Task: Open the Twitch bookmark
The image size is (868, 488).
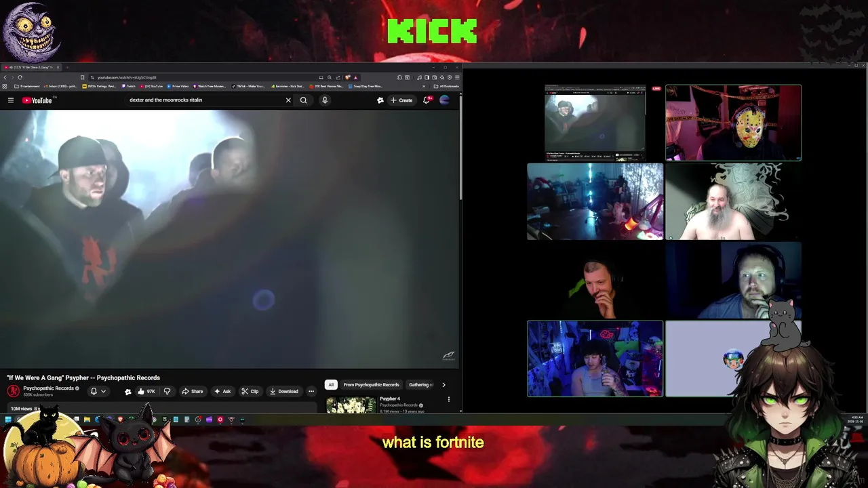Action: (129, 86)
